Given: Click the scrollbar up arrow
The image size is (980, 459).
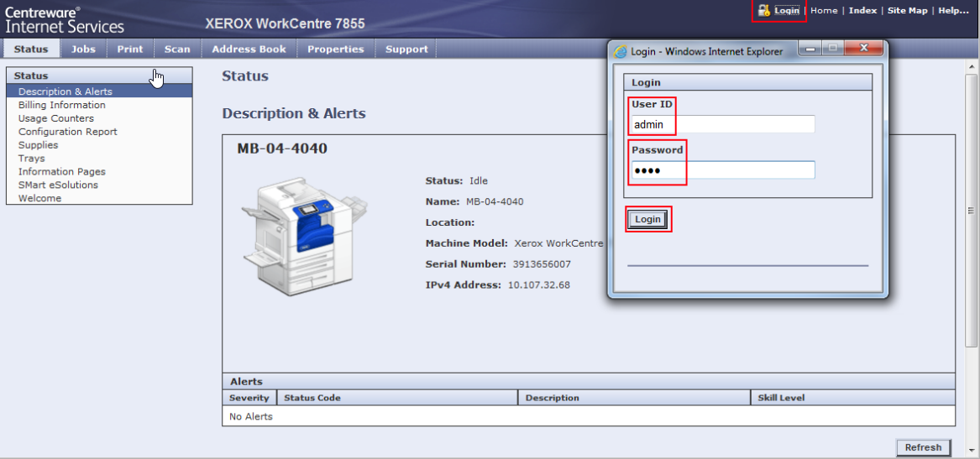Looking at the screenshot, I should tap(972, 66).
